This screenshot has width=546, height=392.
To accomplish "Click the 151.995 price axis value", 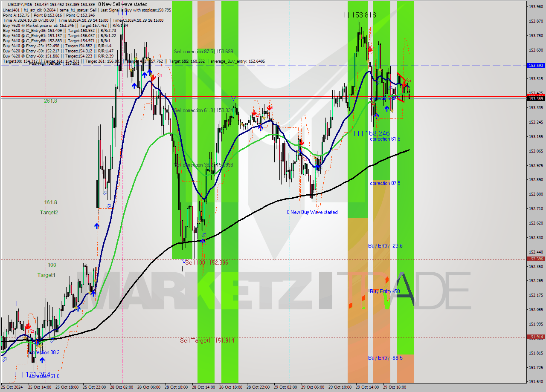I will pos(536,324).
